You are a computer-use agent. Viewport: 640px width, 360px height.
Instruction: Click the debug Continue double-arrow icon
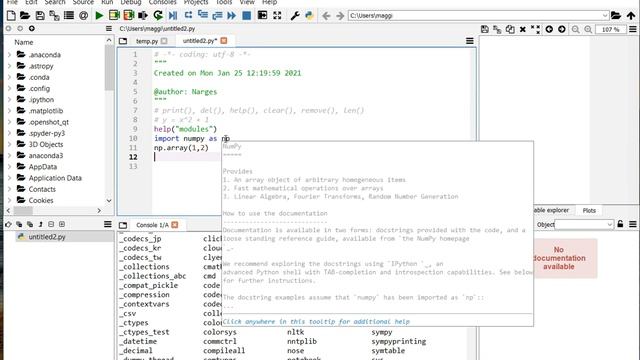pyautogui.click(x=231, y=16)
